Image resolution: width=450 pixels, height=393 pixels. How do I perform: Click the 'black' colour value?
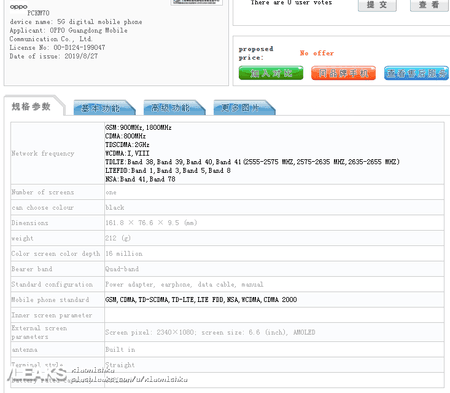[115, 208]
